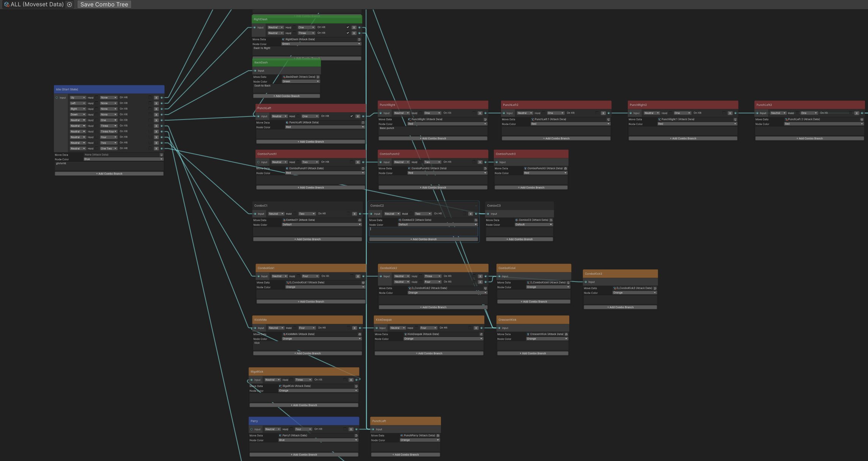
Task: Toggle Hold checkbox in ComboKick1 node
Action: 298,276
